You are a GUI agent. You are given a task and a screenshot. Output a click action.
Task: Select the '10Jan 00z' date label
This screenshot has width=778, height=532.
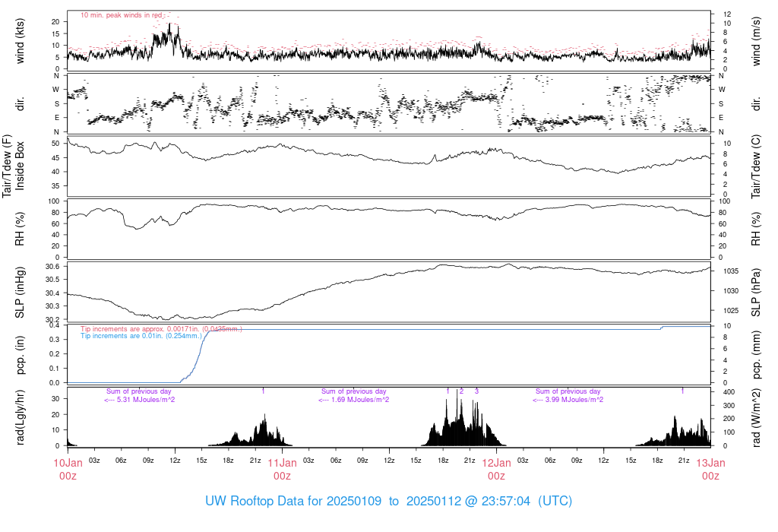pyautogui.click(x=68, y=470)
